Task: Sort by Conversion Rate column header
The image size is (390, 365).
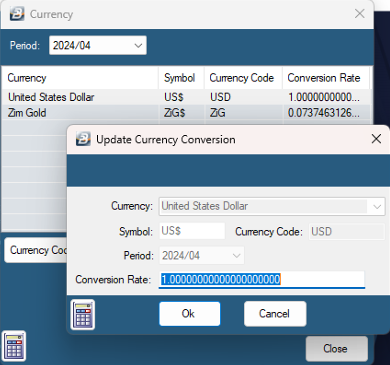Action: [x=326, y=78]
